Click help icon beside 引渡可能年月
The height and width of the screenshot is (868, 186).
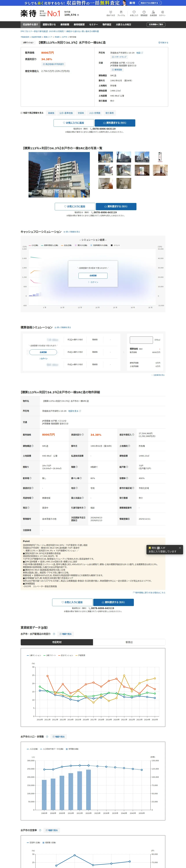click(x=85, y=508)
